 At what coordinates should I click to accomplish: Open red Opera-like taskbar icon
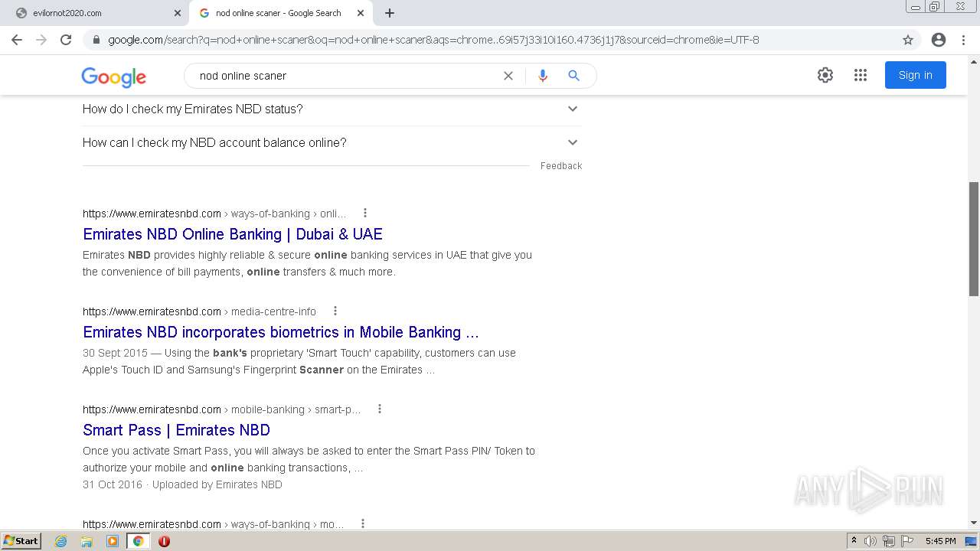tap(164, 541)
